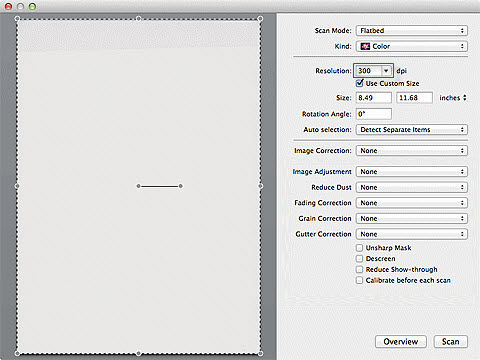Open the Image Correction dropdown
Viewport: 480px width, 360px height.
(412, 151)
